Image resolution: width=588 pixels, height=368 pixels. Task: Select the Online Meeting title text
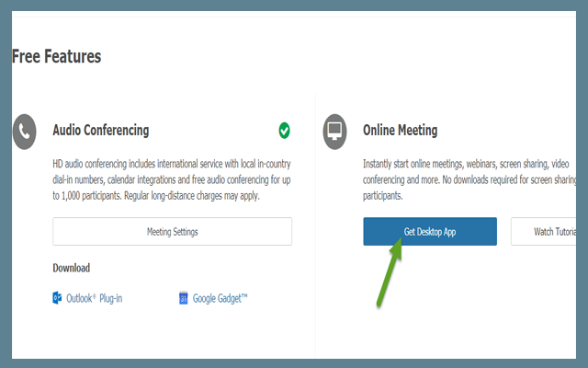tap(400, 131)
